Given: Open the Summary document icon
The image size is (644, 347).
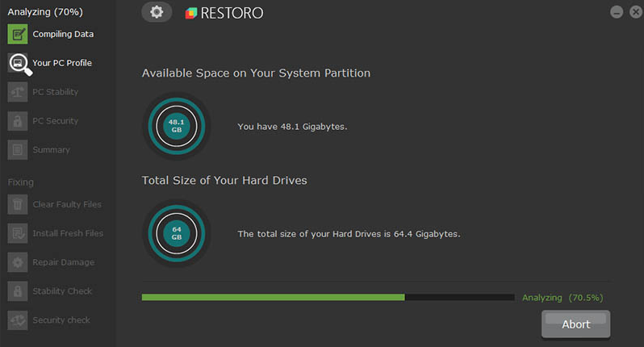Looking at the screenshot, I should tap(18, 150).
